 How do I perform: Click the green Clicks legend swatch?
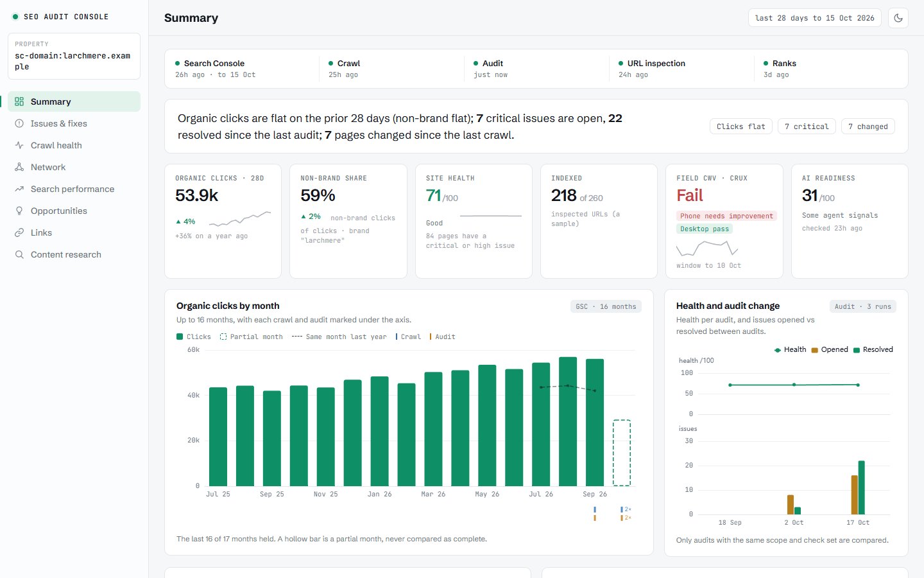[x=180, y=337]
